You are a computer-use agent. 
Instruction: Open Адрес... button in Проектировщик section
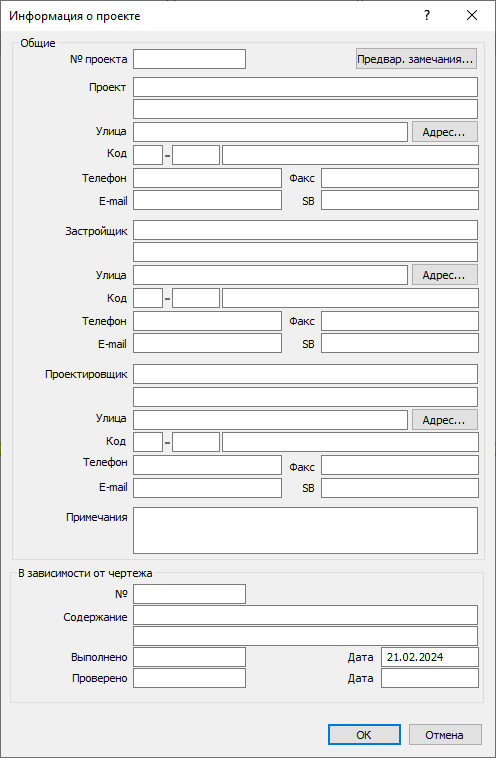pyautogui.click(x=445, y=420)
